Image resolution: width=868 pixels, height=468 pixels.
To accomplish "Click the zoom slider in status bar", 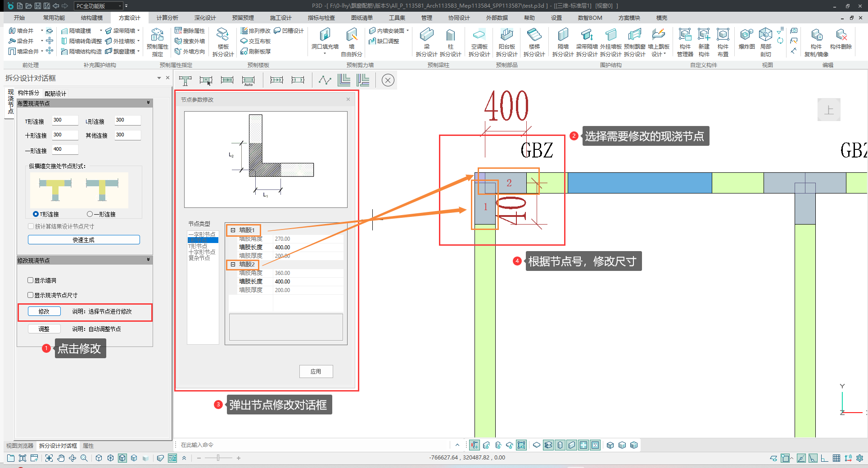I will pyautogui.click(x=218, y=458).
